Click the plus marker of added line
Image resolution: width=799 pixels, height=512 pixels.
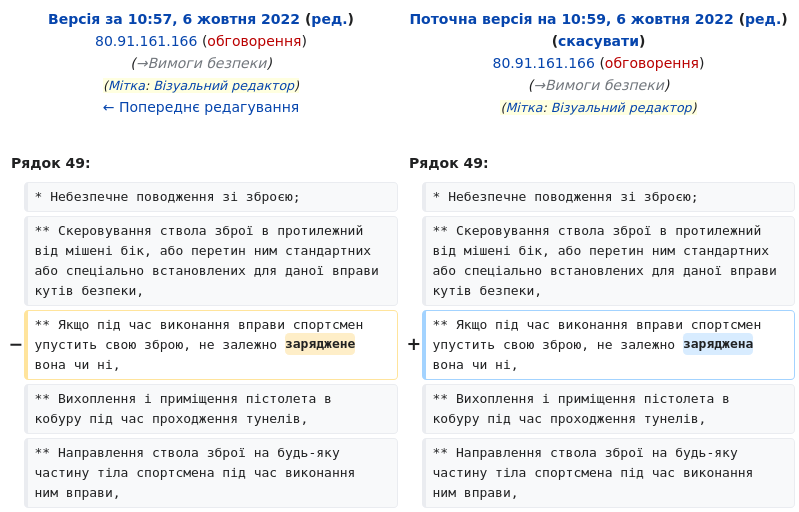pos(414,345)
